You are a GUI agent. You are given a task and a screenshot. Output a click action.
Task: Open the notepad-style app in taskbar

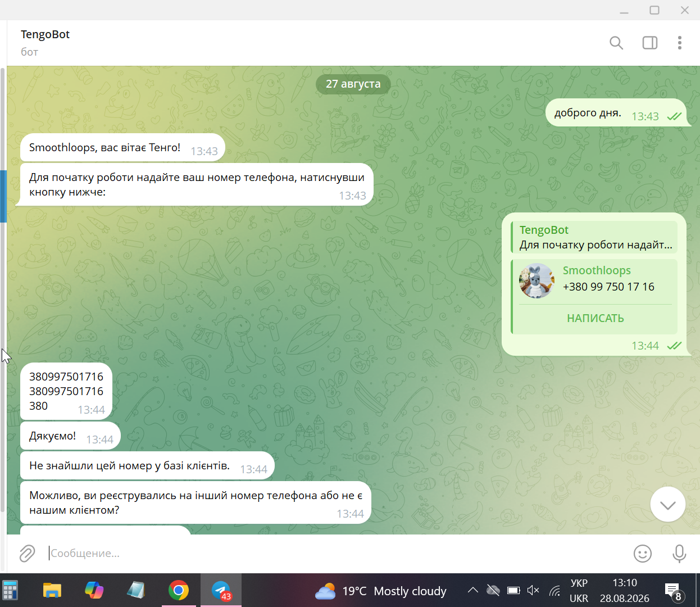coord(136,591)
